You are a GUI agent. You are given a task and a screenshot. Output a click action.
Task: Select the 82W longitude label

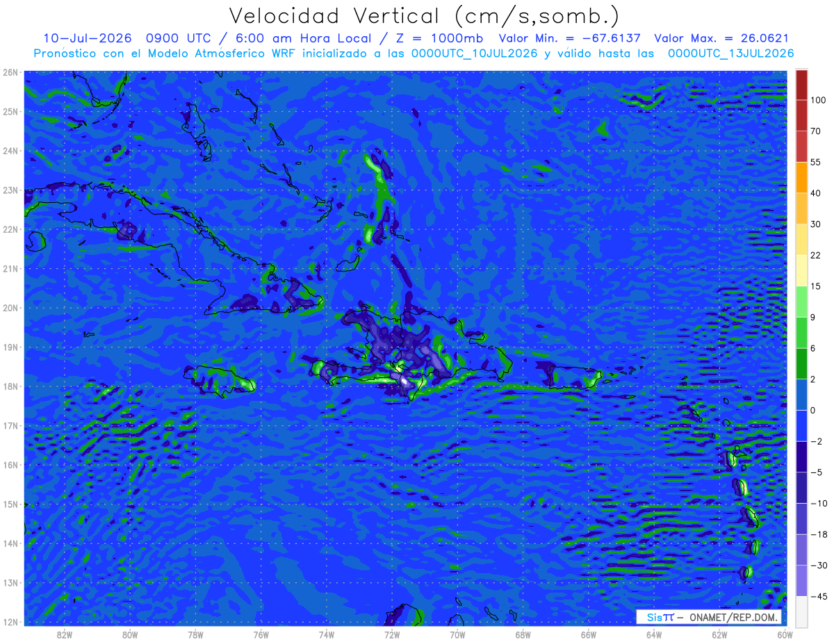64,634
